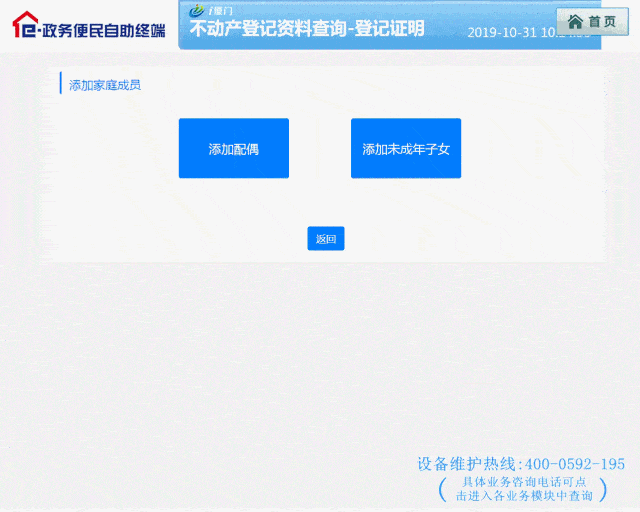This screenshot has width=640, height=512.
Task: Click the blue bar beside 添加家庭成员
Action: 61,83
